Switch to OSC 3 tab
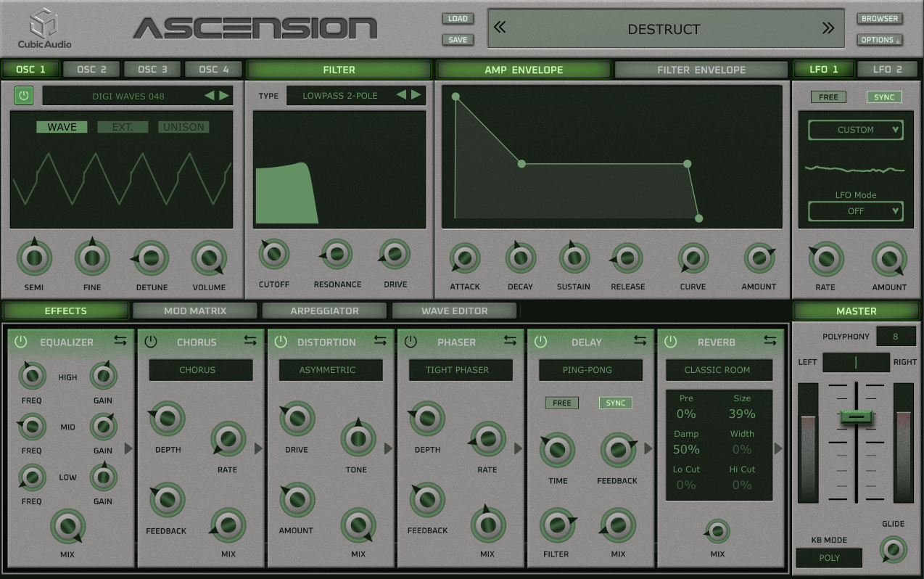Screen dimensions: 924x579 point(153,70)
